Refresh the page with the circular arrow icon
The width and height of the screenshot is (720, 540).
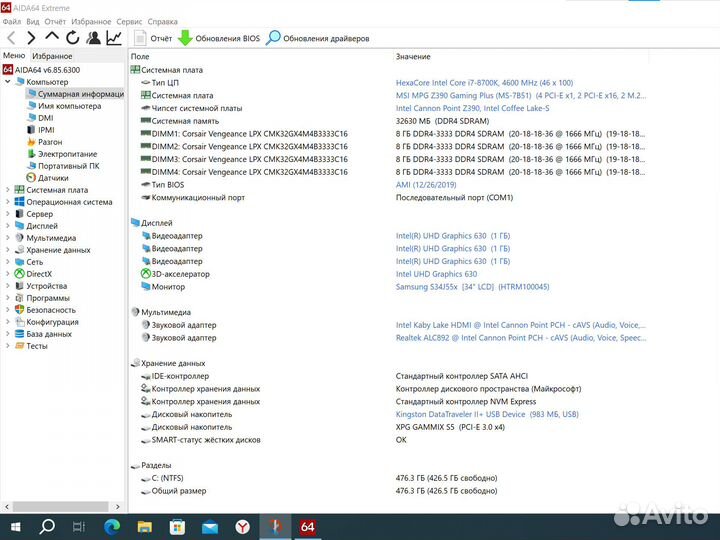point(73,38)
